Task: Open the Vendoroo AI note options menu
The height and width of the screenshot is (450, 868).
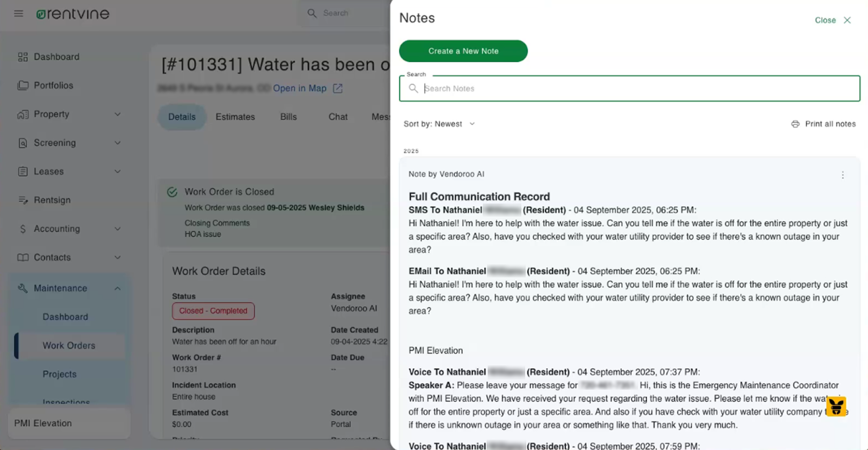Action: click(843, 175)
